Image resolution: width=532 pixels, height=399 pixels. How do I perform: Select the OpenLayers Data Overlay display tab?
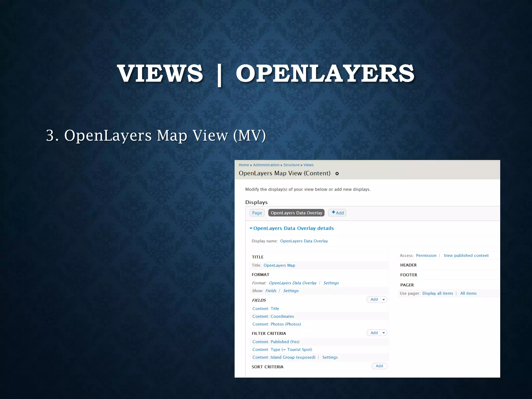pyautogui.click(x=296, y=213)
